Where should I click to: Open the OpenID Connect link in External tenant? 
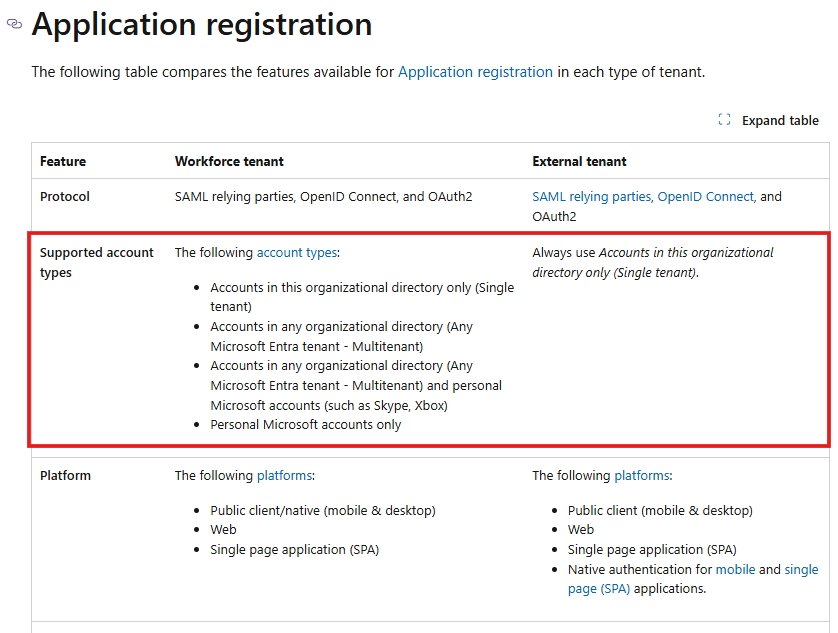point(705,197)
